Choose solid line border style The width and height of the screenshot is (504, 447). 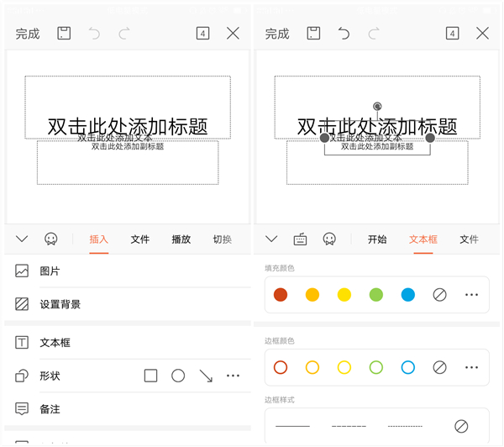292,426
